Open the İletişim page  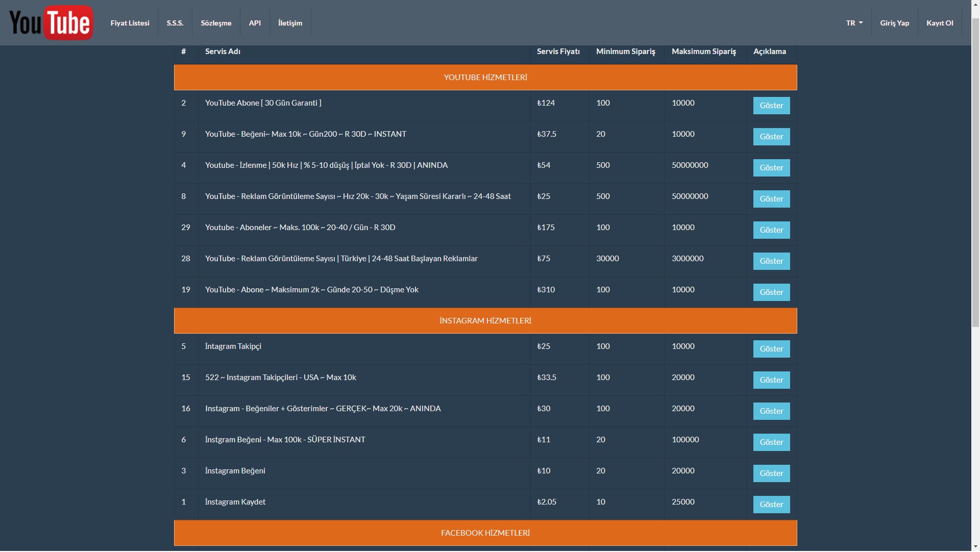pos(290,23)
